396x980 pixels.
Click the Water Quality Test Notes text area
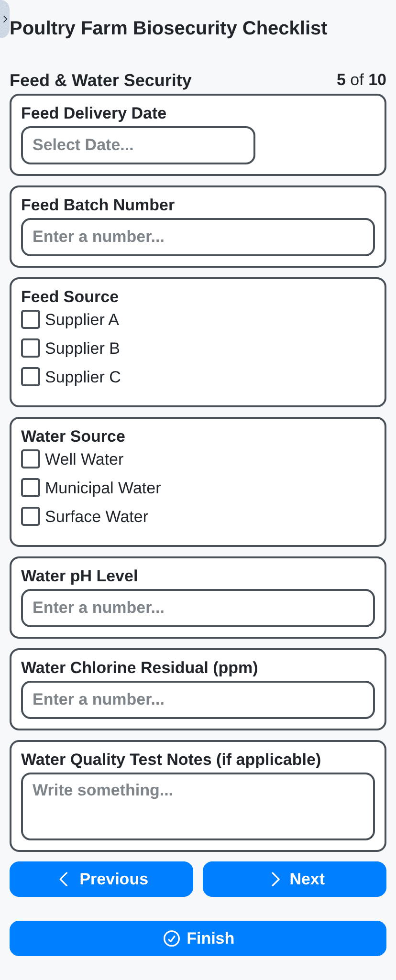[x=198, y=806]
